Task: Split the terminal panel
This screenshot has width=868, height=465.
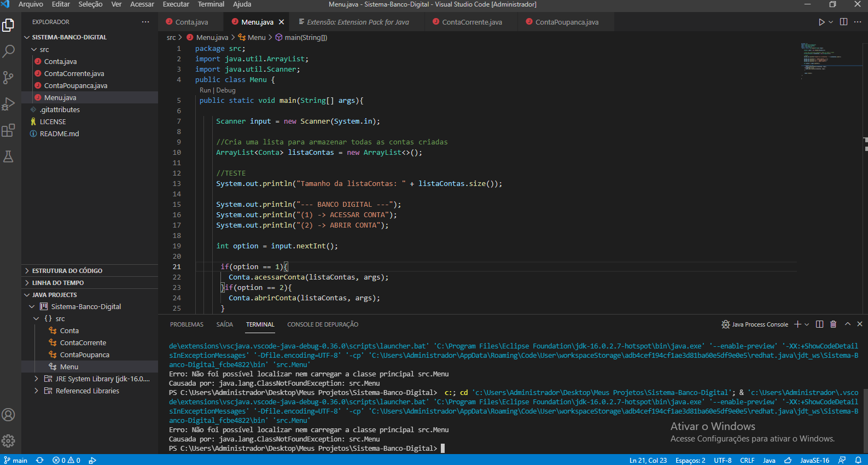Action: coord(819,324)
